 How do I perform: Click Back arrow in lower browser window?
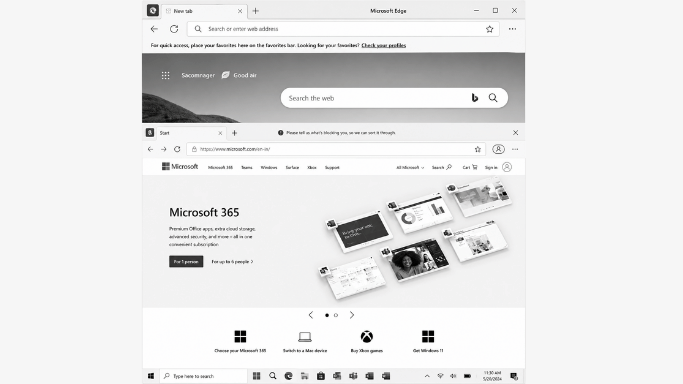coord(150,149)
